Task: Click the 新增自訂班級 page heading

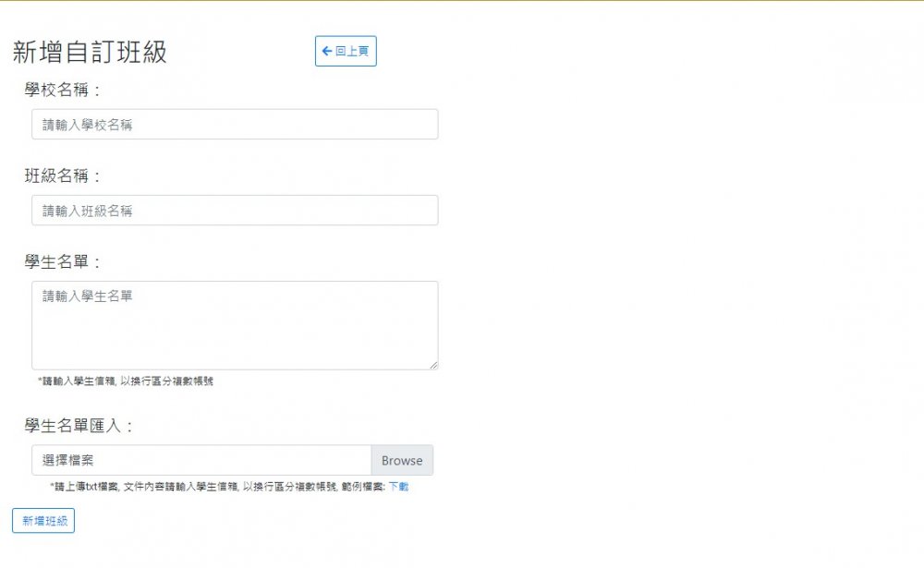Action: (90, 53)
